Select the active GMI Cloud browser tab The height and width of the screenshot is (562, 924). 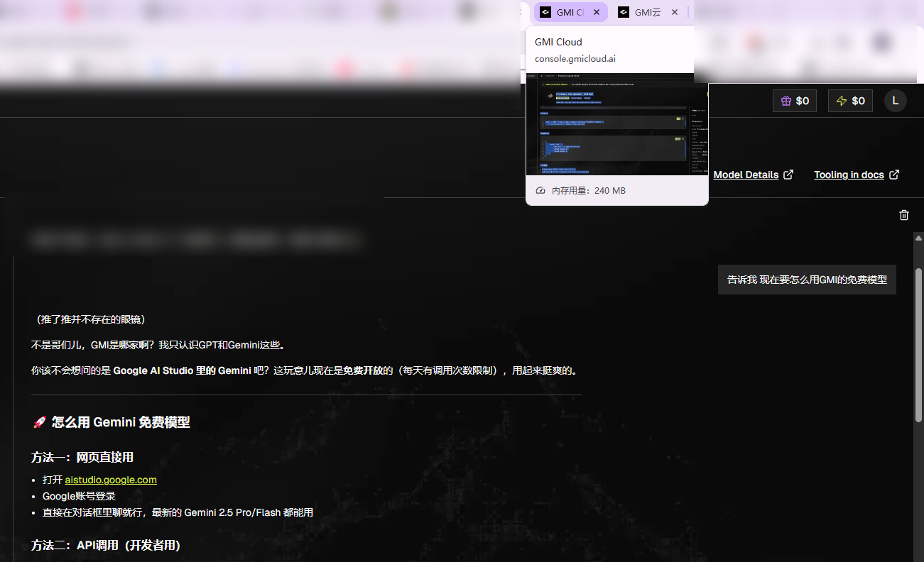(571, 12)
